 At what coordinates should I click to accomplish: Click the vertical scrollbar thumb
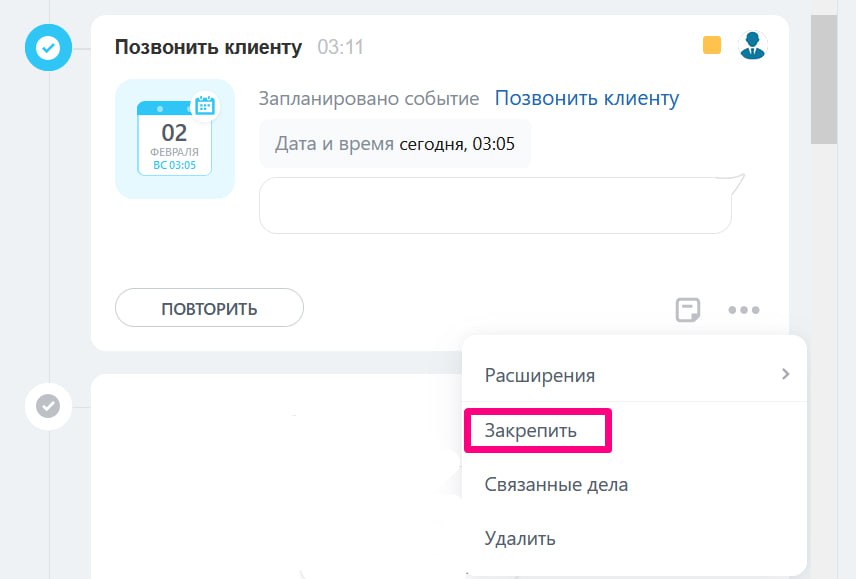tap(823, 80)
